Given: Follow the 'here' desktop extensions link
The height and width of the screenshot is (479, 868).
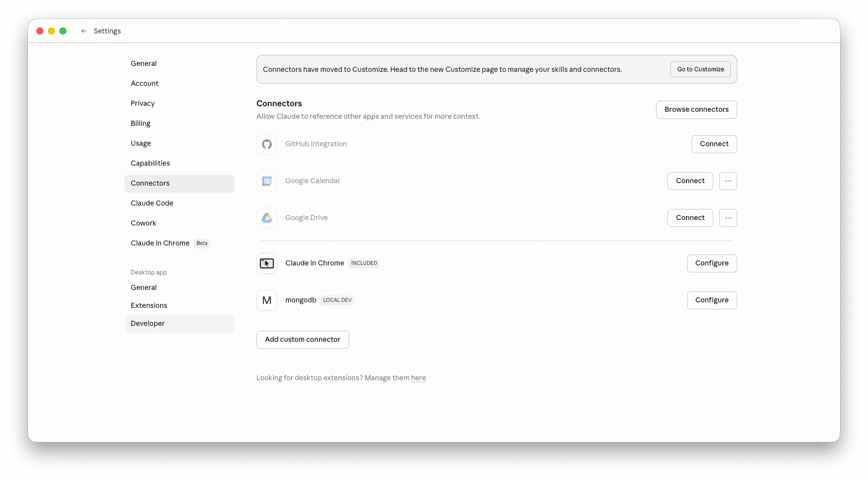Looking at the screenshot, I should click(418, 378).
